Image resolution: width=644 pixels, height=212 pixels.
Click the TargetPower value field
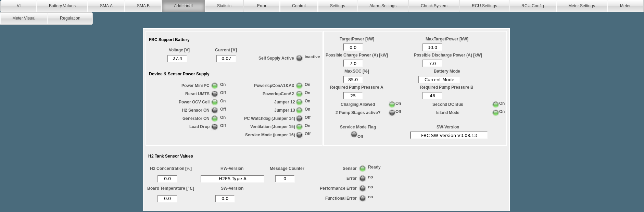pyautogui.click(x=353, y=48)
